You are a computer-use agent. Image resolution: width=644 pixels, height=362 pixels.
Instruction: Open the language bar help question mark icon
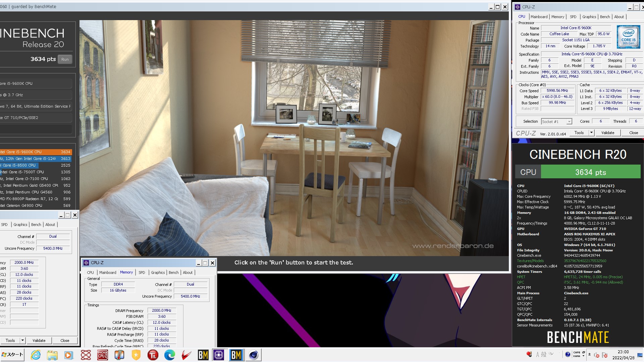568,354
